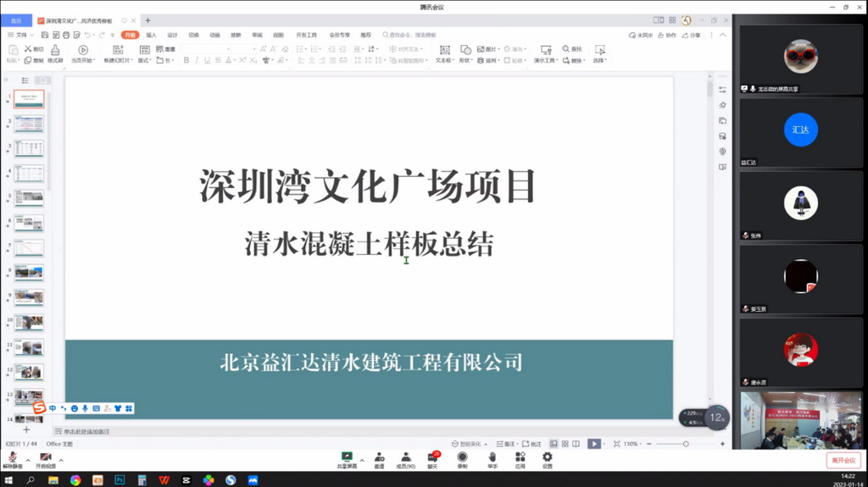Open the Apps (应用) icon in meeting bar
Viewport: 868px width, 487px height.
click(520, 457)
